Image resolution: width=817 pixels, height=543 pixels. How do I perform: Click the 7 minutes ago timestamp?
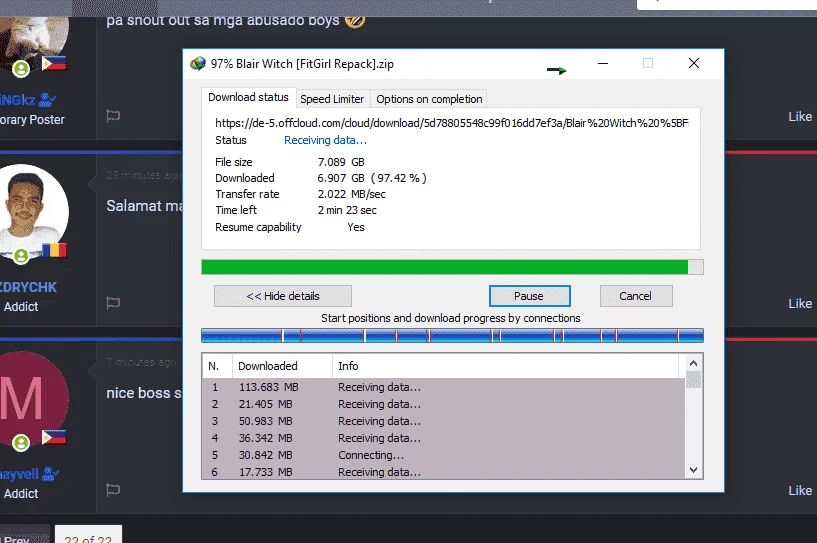[x=141, y=362]
